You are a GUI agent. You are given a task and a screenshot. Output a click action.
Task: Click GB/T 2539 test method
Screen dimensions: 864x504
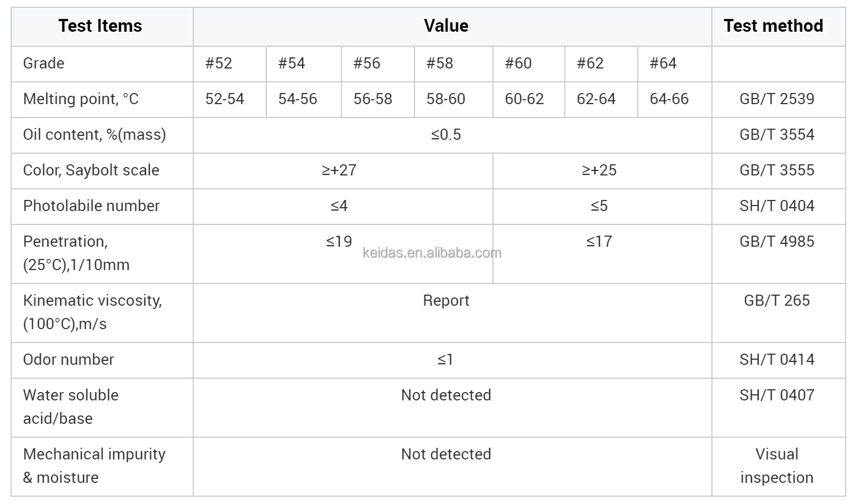coord(777,99)
